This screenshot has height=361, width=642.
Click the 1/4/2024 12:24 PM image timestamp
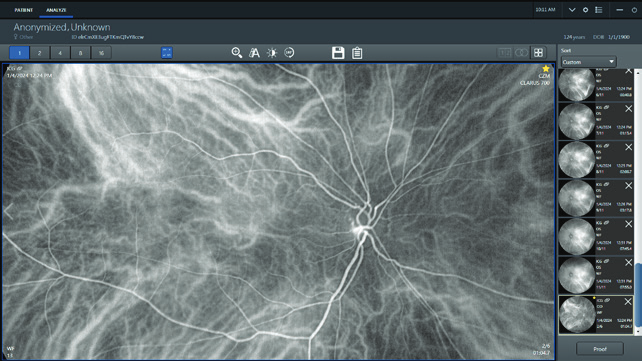click(29, 75)
